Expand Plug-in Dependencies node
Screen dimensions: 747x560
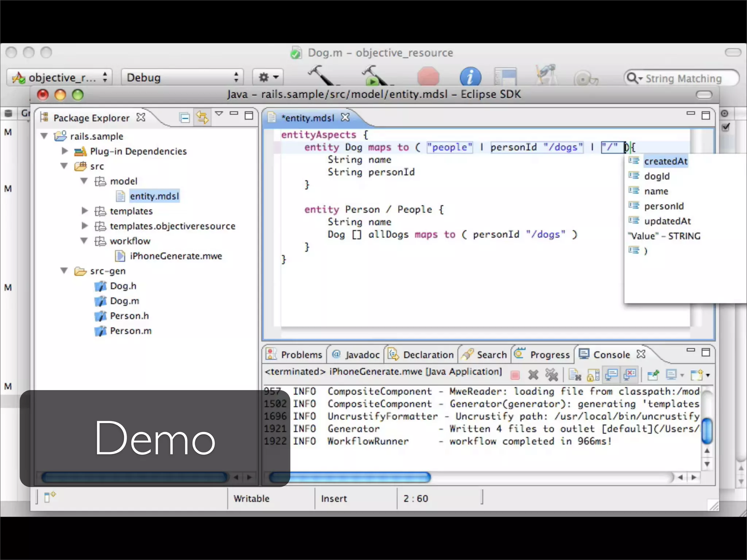tap(65, 151)
